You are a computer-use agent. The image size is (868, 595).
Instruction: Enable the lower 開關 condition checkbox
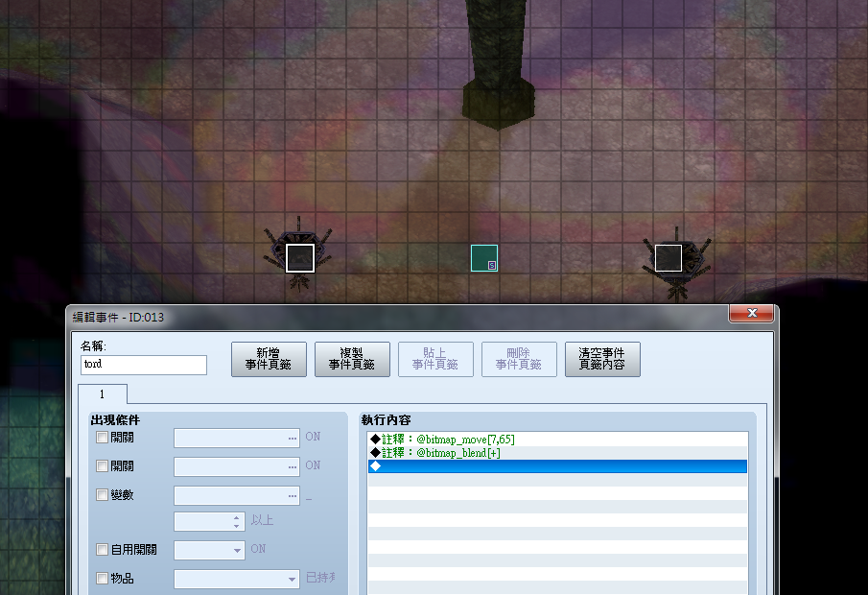point(102,465)
